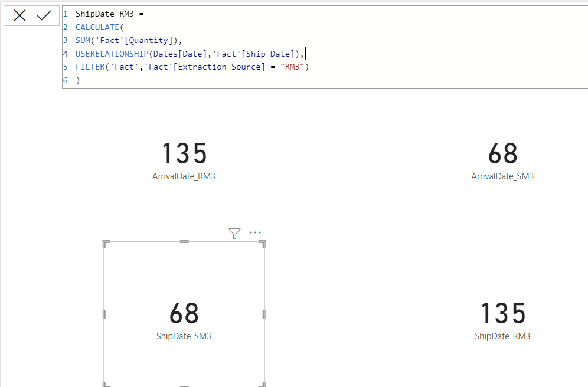Click the "RM3" string literal in formula
Viewport: 588px width, 387px height.
(292, 67)
